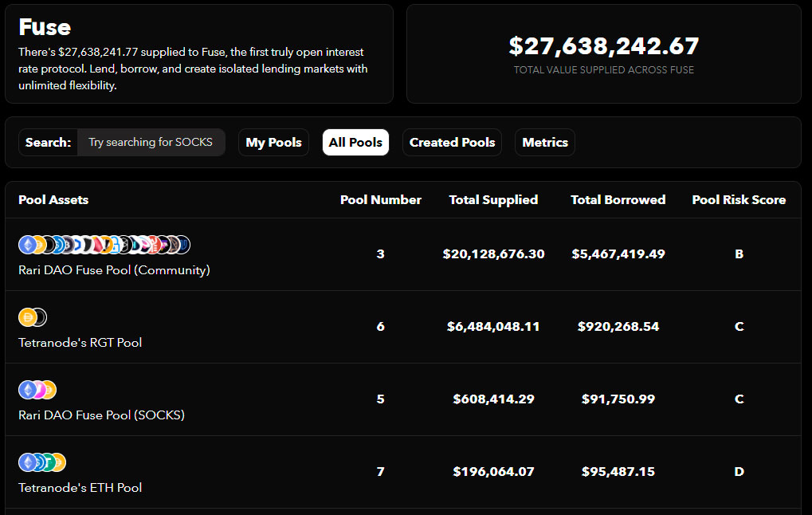Switch to the My Pools tab

[273, 142]
